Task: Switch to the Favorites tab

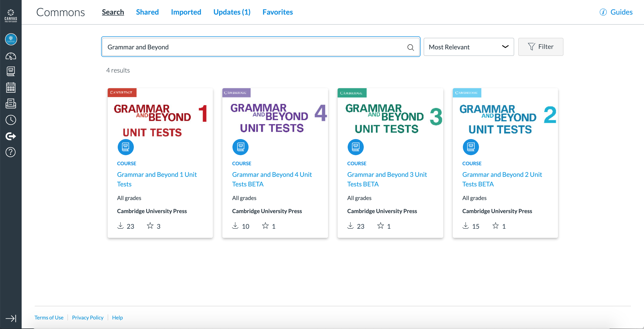Action: [x=277, y=12]
